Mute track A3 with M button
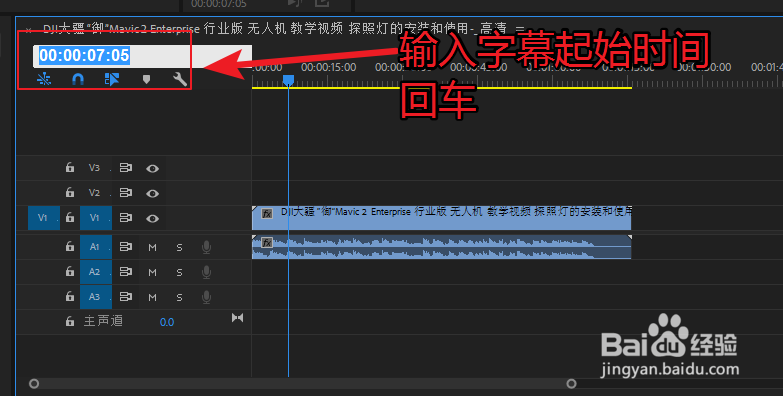The height and width of the screenshot is (396, 783). (x=152, y=298)
